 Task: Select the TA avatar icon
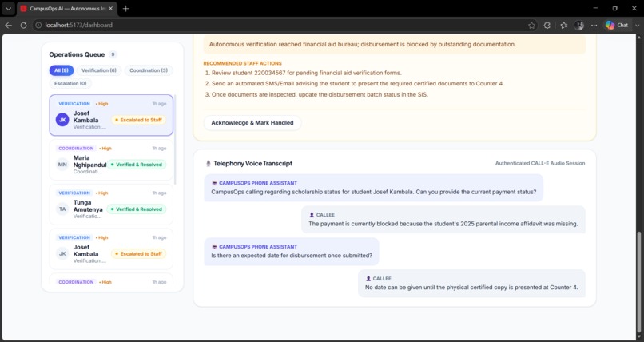[x=62, y=209]
